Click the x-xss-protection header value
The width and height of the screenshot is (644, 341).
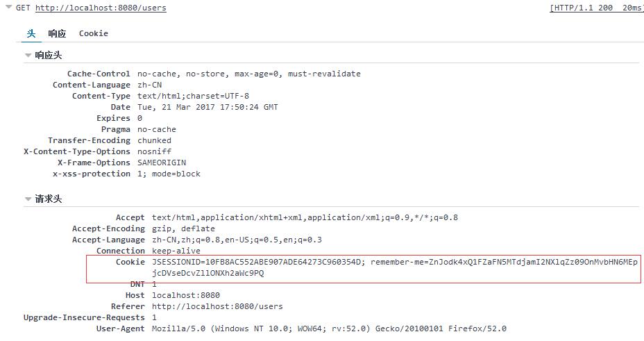coord(169,174)
